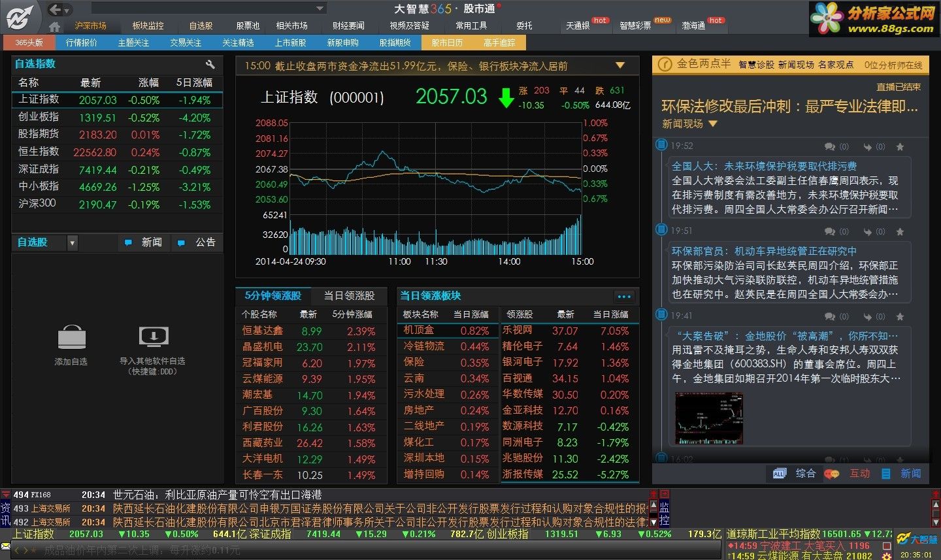This screenshot has width=941, height=560.
Task: Click the 导入其他软件自选 monitor icon
Action: coord(153,337)
